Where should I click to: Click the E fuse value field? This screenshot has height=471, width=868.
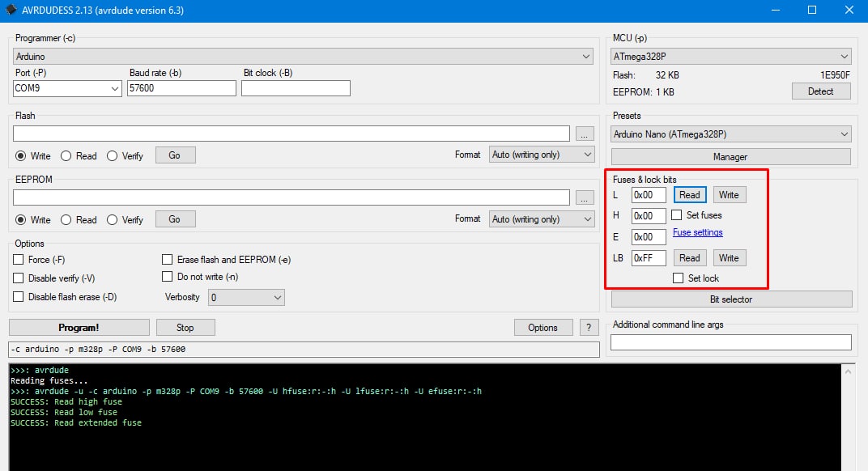click(649, 237)
